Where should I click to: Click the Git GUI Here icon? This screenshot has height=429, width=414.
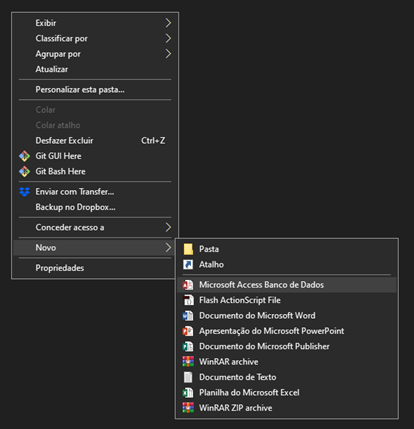coord(24,156)
